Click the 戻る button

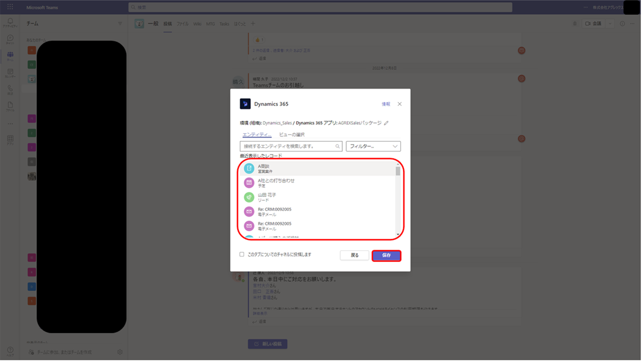coord(355,255)
